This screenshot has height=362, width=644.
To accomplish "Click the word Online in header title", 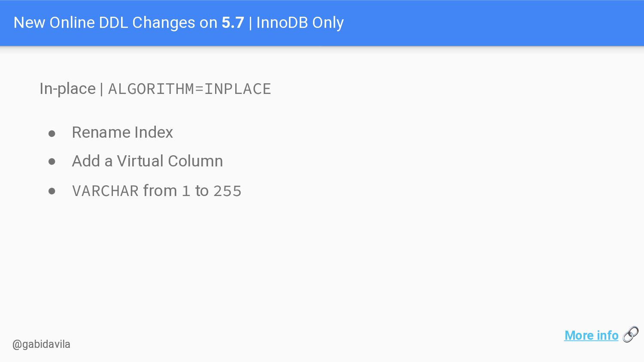I will tap(72, 23).
